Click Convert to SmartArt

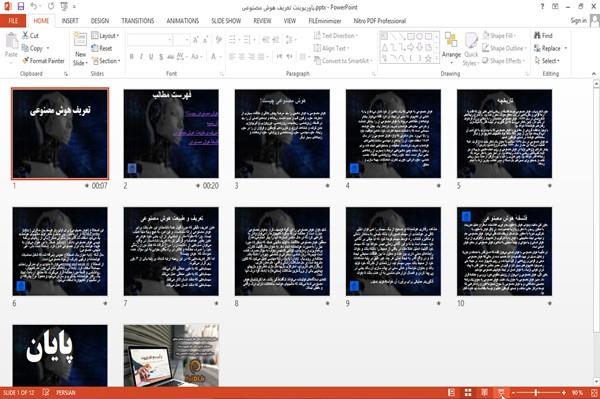point(343,61)
